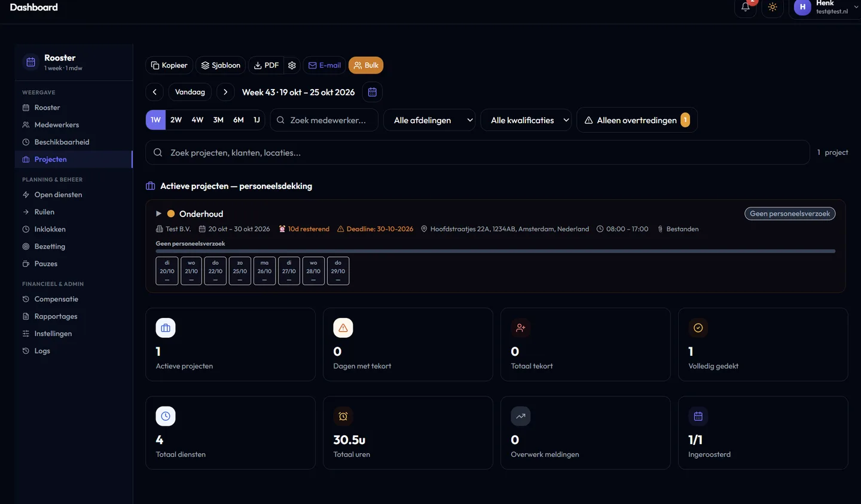This screenshot has height=504, width=861.
Task: Open the calendar date picker icon
Action: point(373,92)
